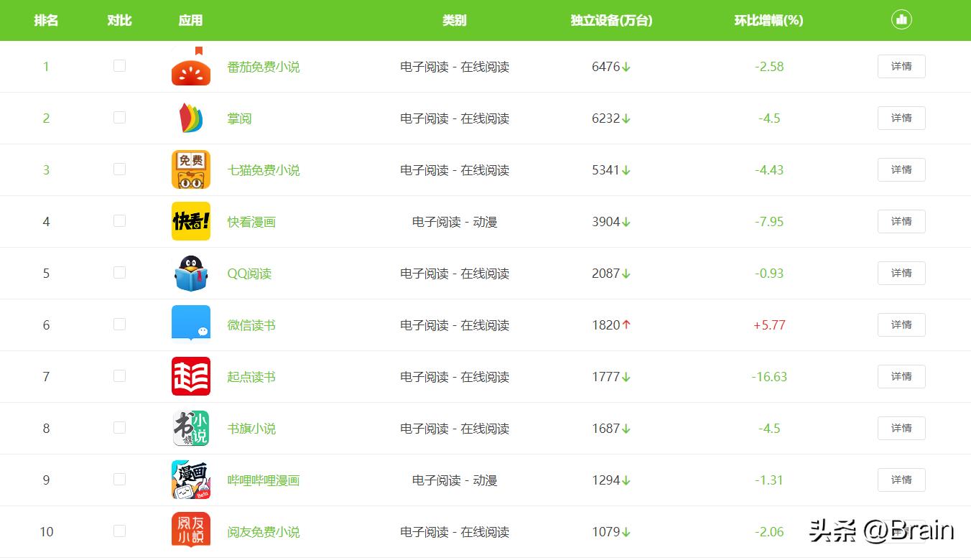Click the QQ阅读 penguin icon

pyautogui.click(x=190, y=273)
